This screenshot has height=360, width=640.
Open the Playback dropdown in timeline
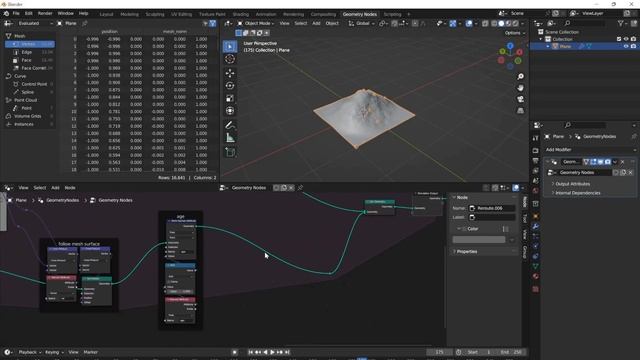(30, 352)
